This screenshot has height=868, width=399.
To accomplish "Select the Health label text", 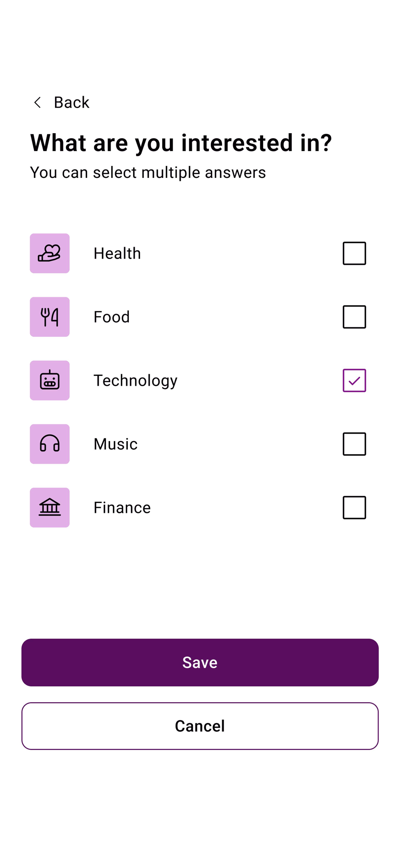I will pos(117,253).
